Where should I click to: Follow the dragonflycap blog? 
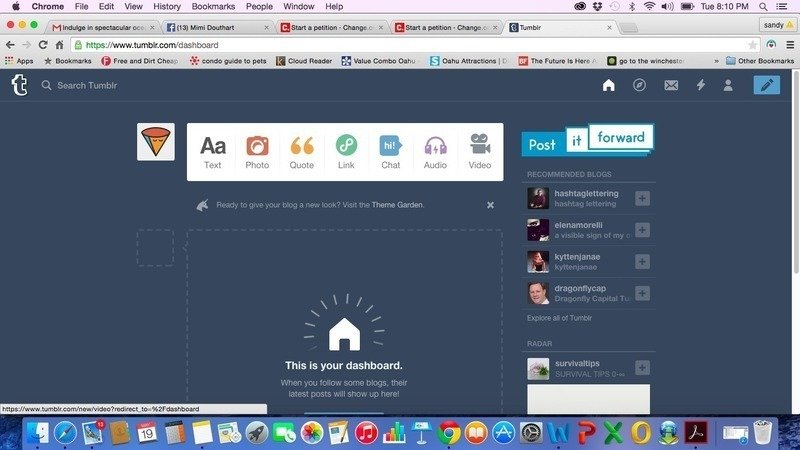click(x=642, y=293)
